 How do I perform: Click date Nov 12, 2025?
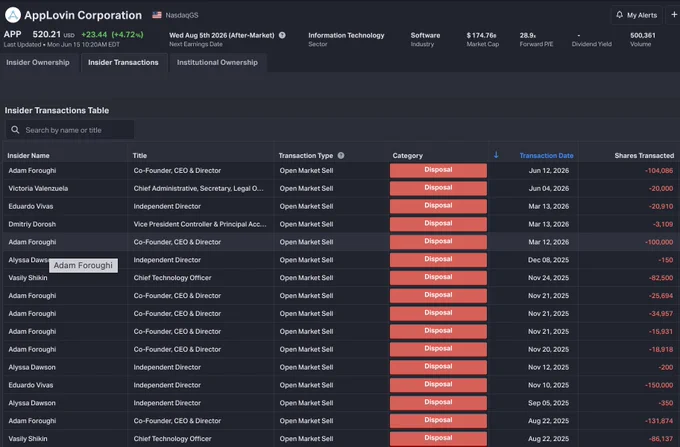coord(549,367)
